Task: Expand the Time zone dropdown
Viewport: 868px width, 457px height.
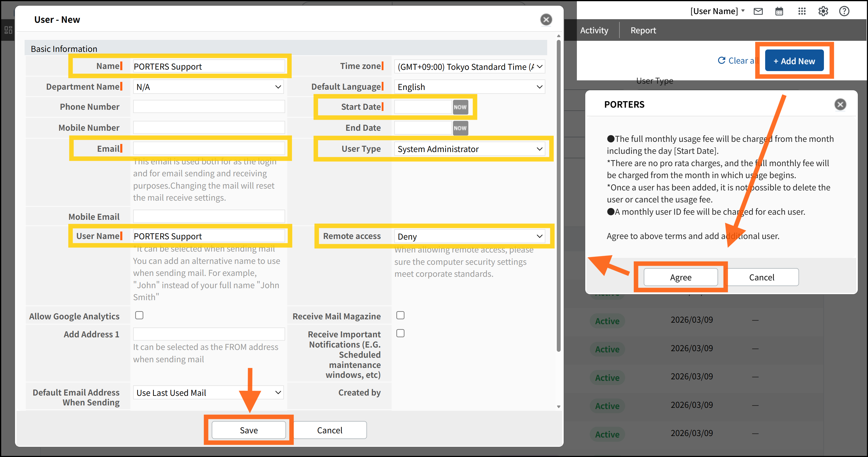Action: [x=470, y=67]
